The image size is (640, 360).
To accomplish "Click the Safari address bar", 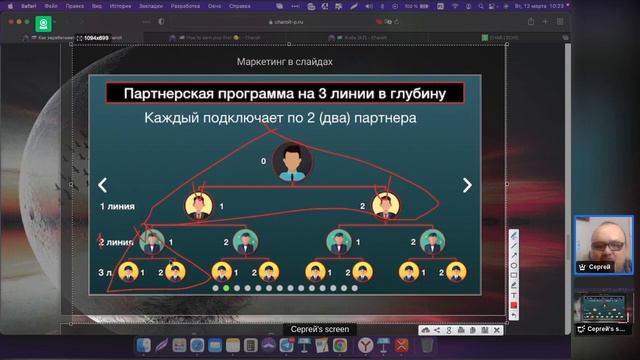I will coord(286,22).
